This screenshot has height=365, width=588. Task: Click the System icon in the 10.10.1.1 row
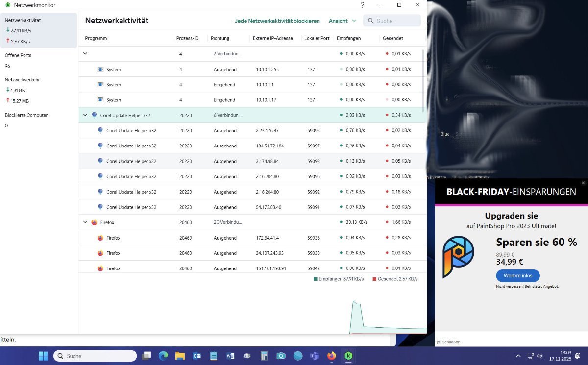pos(100,84)
